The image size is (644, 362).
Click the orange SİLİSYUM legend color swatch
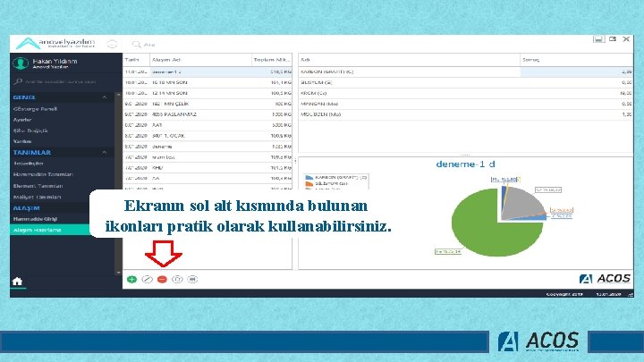click(x=309, y=184)
